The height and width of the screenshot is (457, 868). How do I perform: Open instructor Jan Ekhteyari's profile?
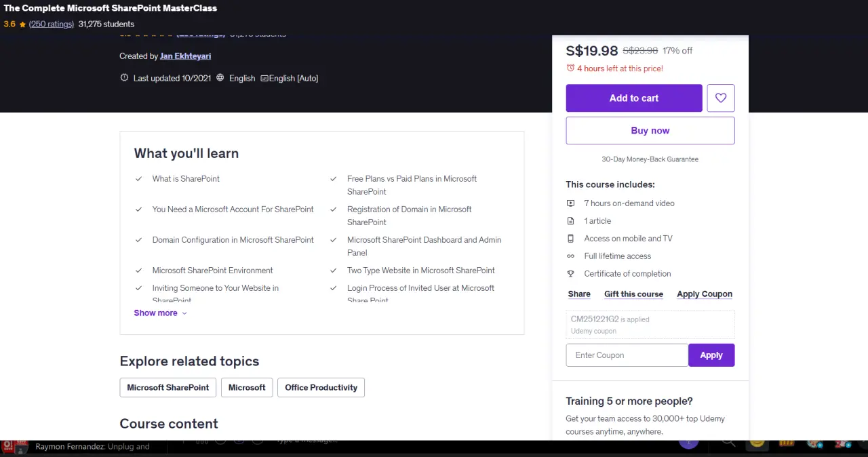pos(185,56)
